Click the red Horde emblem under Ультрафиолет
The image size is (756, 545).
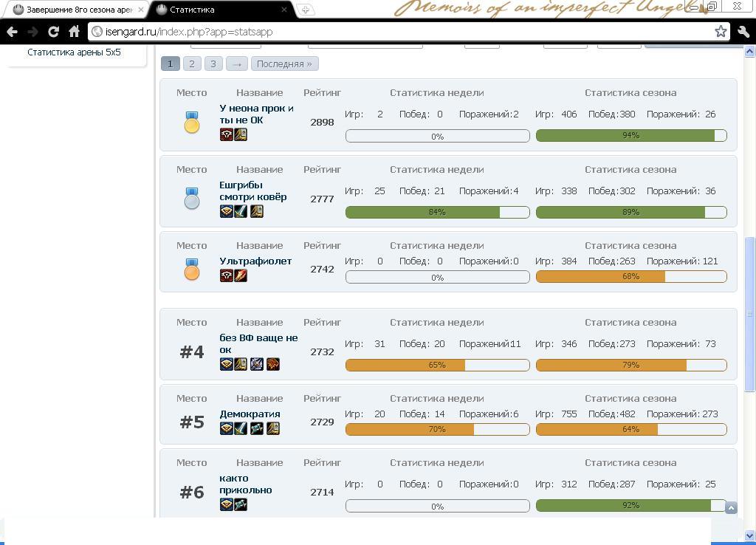tap(227, 275)
